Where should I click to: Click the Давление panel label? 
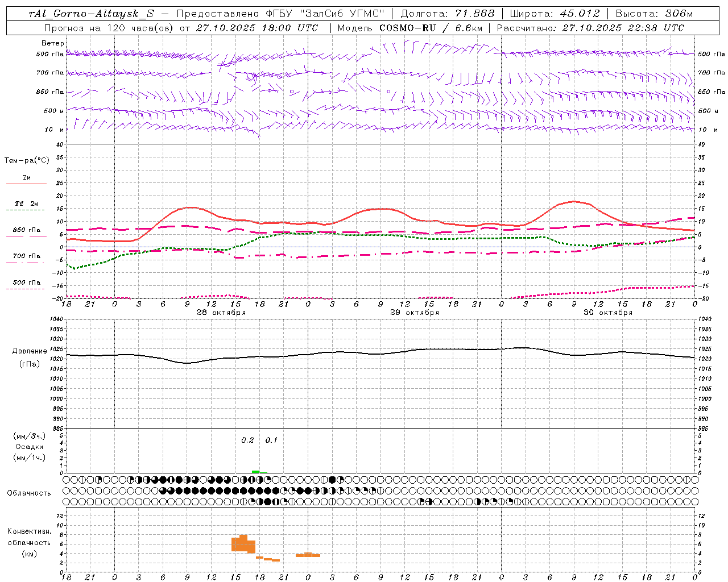[x=30, y=351]
